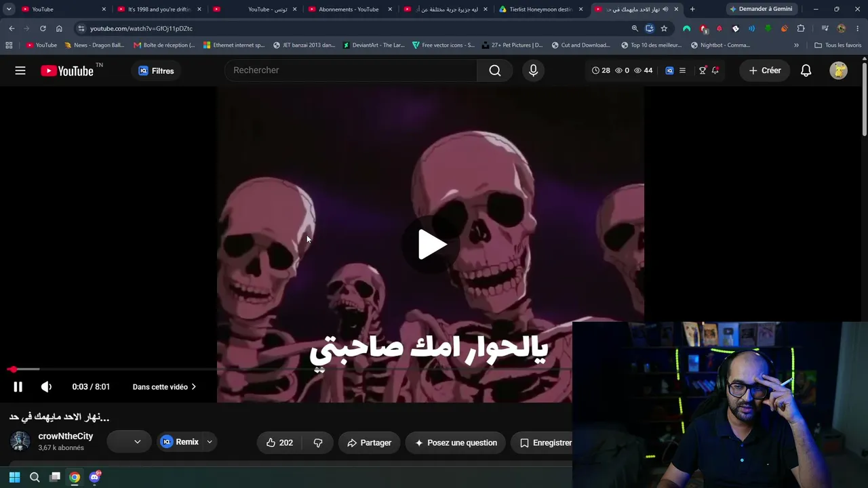Image resolution: width=868 pixels, height=488 pixels.
Task: Open Discord from the taskbar
Action: click(x=95, y=477)
